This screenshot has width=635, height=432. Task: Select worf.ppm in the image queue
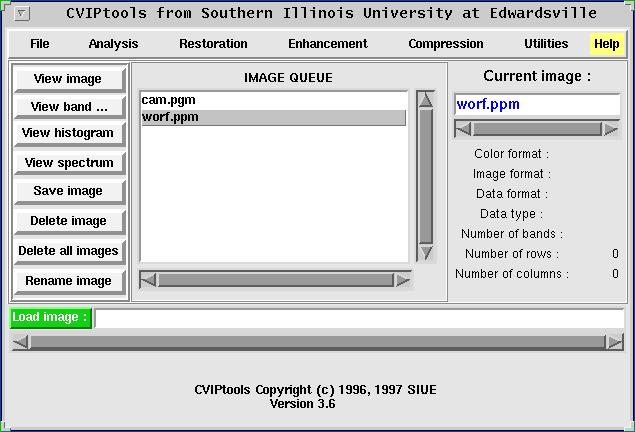coord(274,117)
